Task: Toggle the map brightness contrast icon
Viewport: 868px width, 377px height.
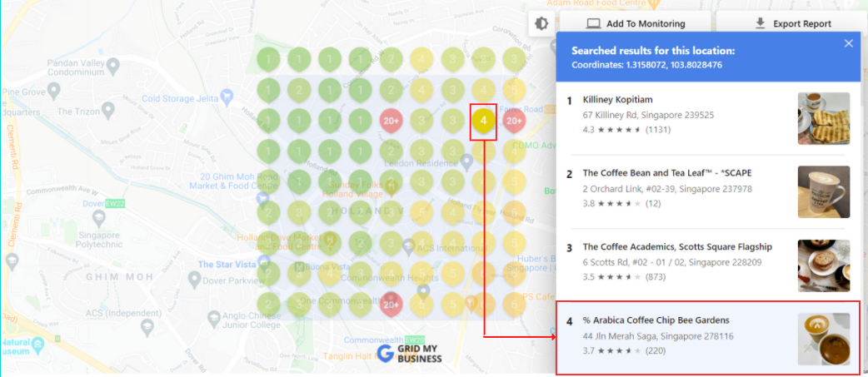Action: [541, 24]
